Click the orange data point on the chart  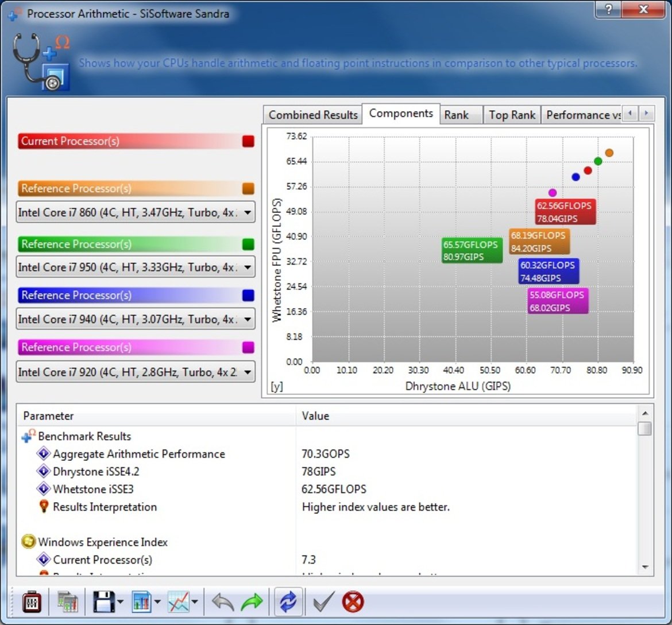tap(609, 153)
